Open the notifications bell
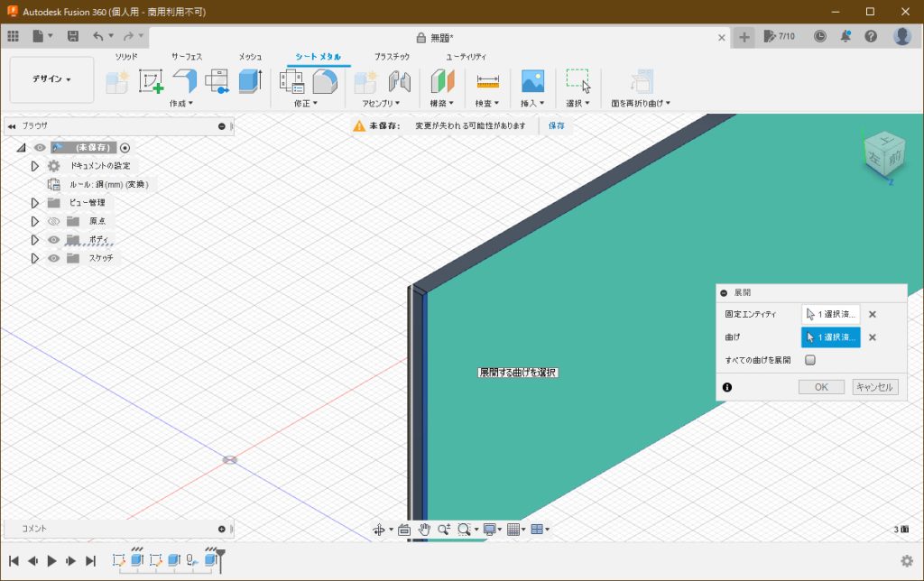The width and height of the screenshot is (924, 581). coord(845,36)
